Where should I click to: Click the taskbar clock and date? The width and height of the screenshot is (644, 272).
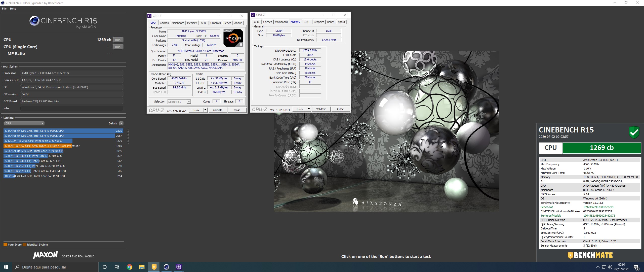click(x=622, y=267)
